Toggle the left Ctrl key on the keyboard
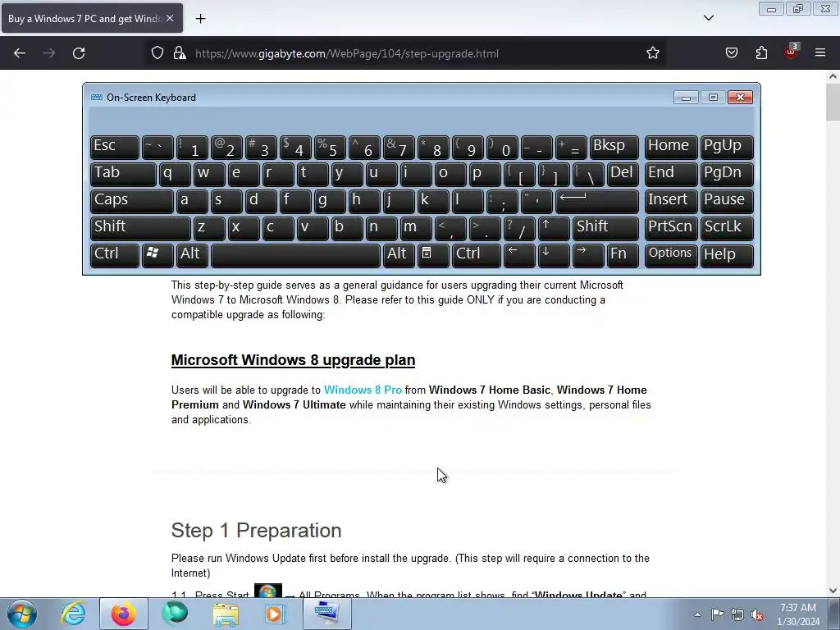 (x=115, y=254)
